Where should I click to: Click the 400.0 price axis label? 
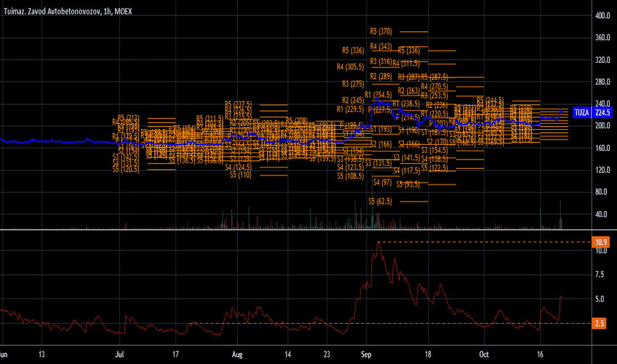point(602,16)
